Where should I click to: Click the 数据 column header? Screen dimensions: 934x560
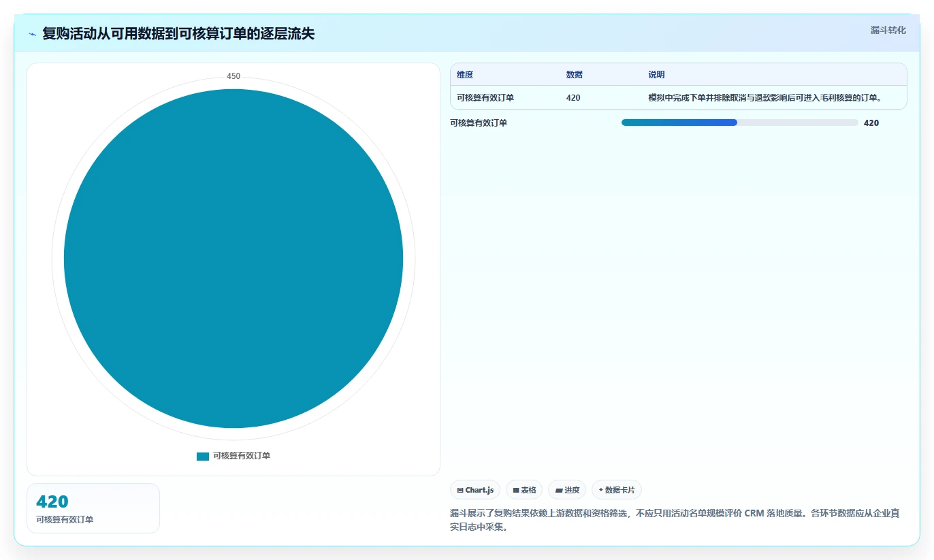coord(574,75)
